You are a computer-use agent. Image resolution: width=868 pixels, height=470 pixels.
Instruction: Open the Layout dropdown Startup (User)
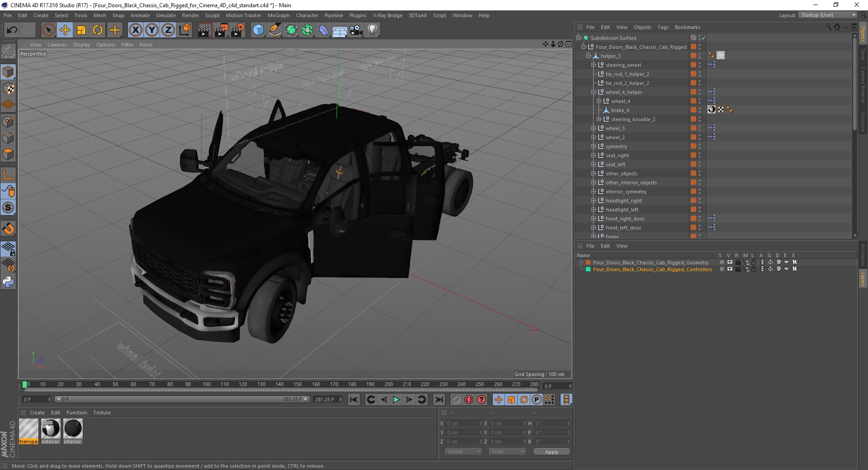point(828,15)
